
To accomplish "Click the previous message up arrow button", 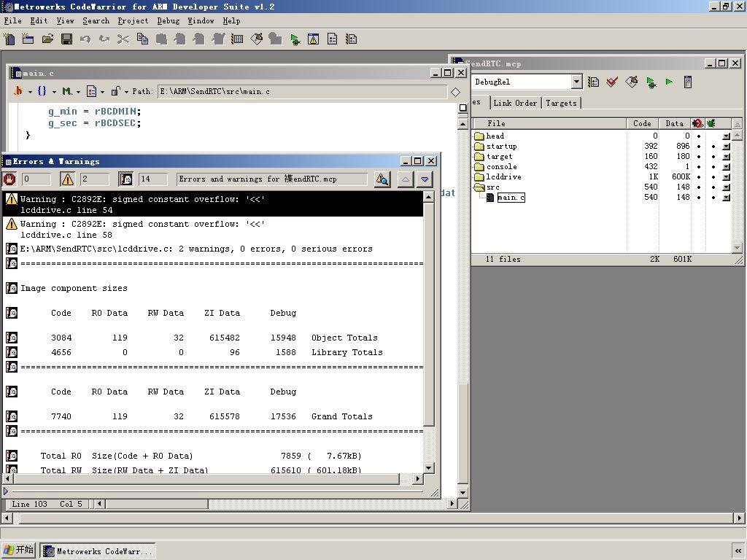I will point(405,179).
